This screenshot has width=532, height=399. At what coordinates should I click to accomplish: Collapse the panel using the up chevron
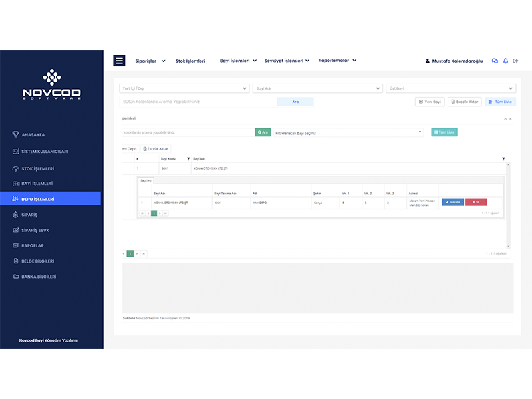(x=505, y=118)
